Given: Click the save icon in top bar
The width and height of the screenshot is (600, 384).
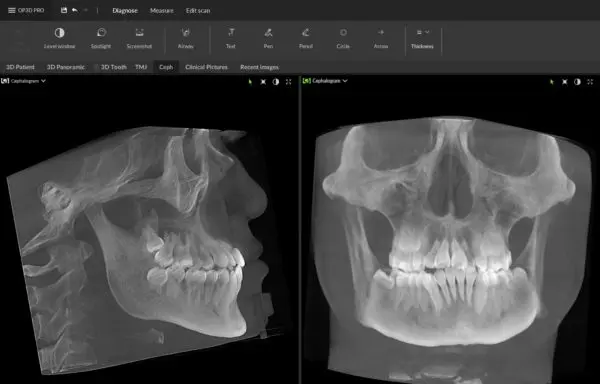Looking at the screenshot, I should (64, 10).
